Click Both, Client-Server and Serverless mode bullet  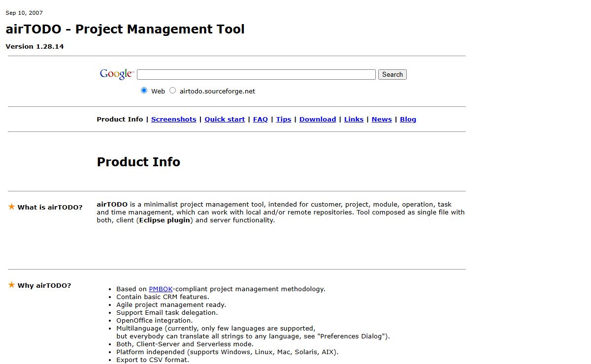click(x=185, y=344)
